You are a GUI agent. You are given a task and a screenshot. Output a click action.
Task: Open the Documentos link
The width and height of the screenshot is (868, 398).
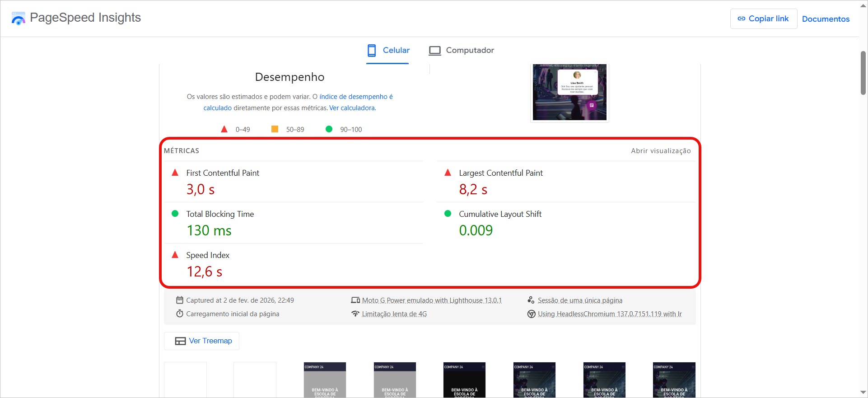click(826, 19)
